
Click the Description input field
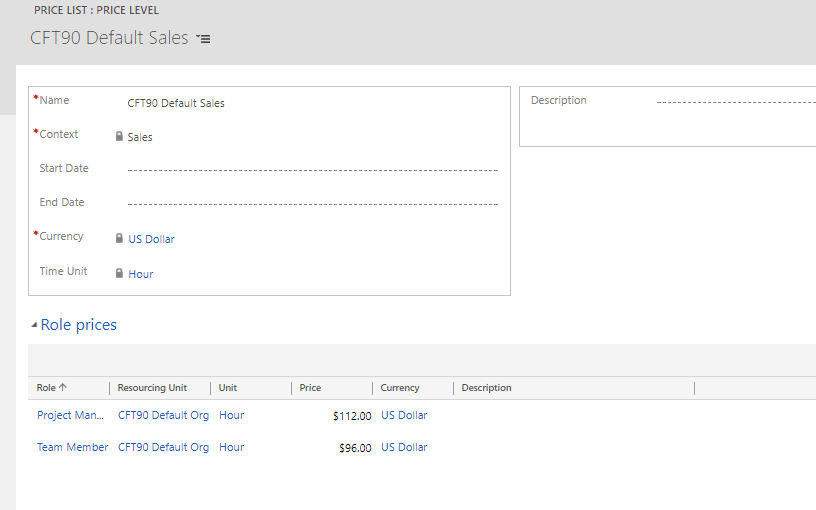pyautogui.click(x=735, y=101)
